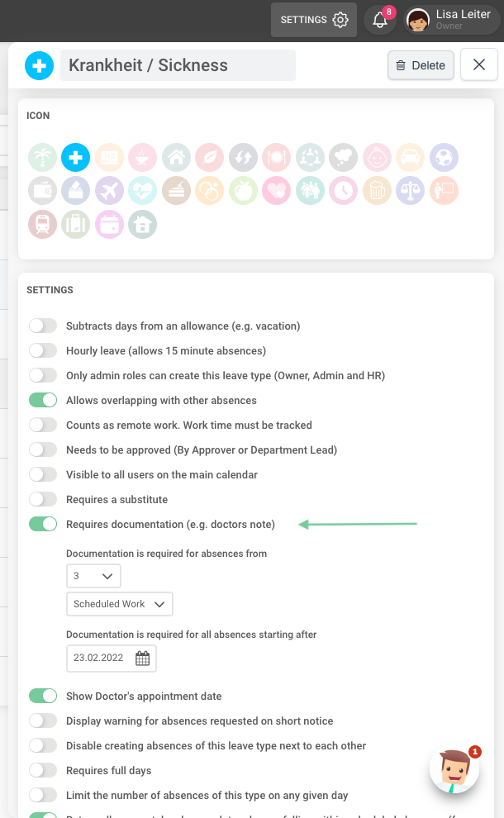Open the documentation required days dropdown
504x818 pixels.
(x=93, y=576)
